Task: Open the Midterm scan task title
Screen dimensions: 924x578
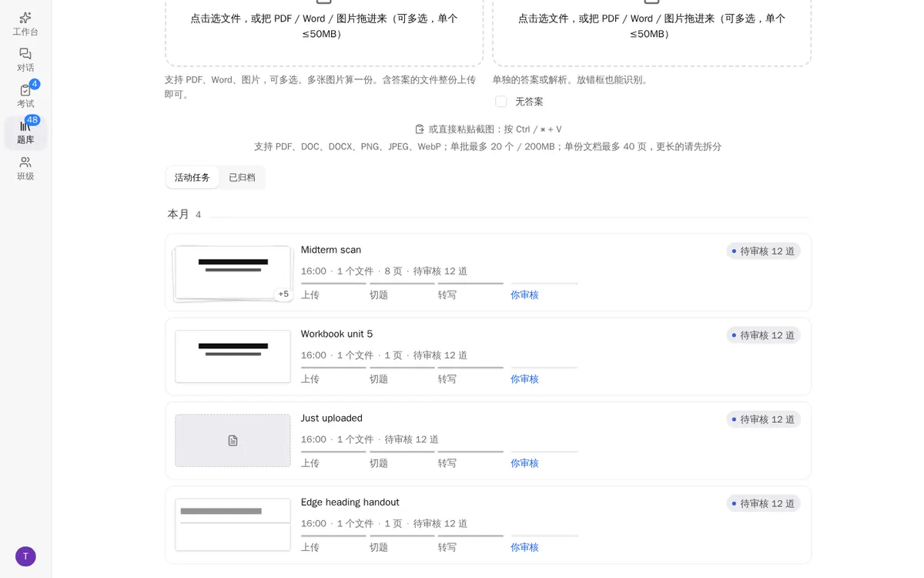Action: tap(331, 250)
